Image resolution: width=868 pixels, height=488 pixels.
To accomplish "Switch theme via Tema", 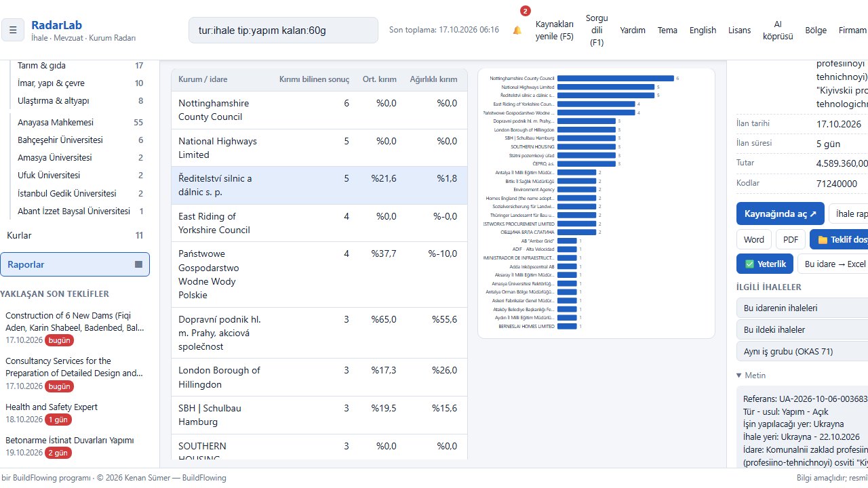I will pos(667,30).
